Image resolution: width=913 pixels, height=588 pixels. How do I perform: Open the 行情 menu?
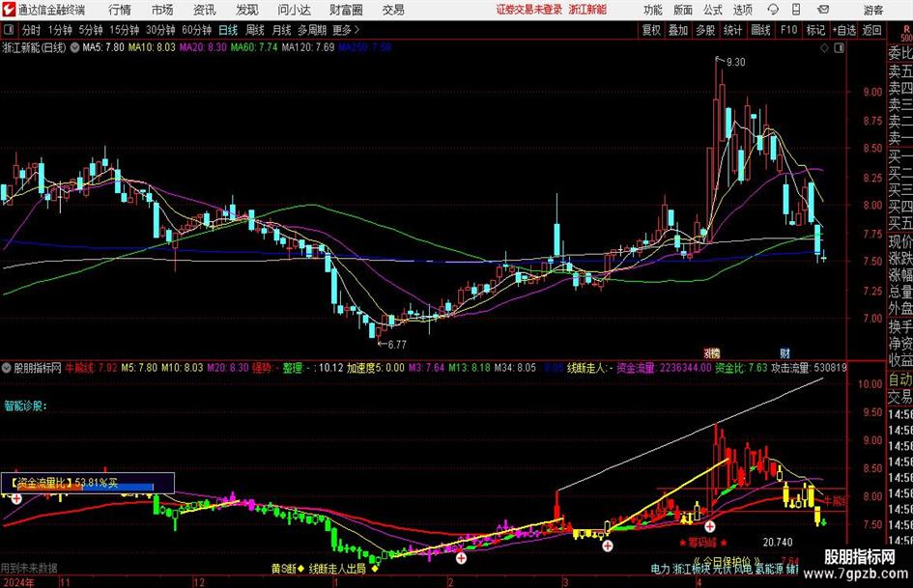coord(120,10)
